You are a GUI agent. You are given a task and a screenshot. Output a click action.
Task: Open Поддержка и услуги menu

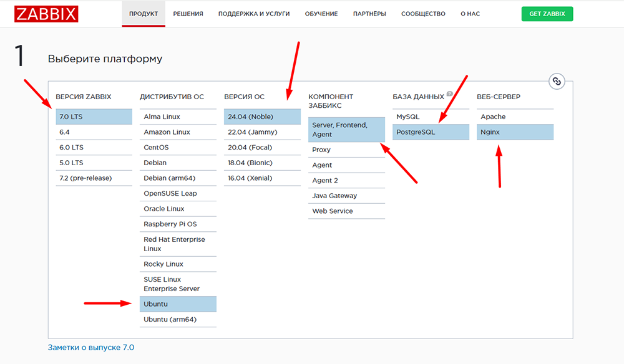pos(254,14)
